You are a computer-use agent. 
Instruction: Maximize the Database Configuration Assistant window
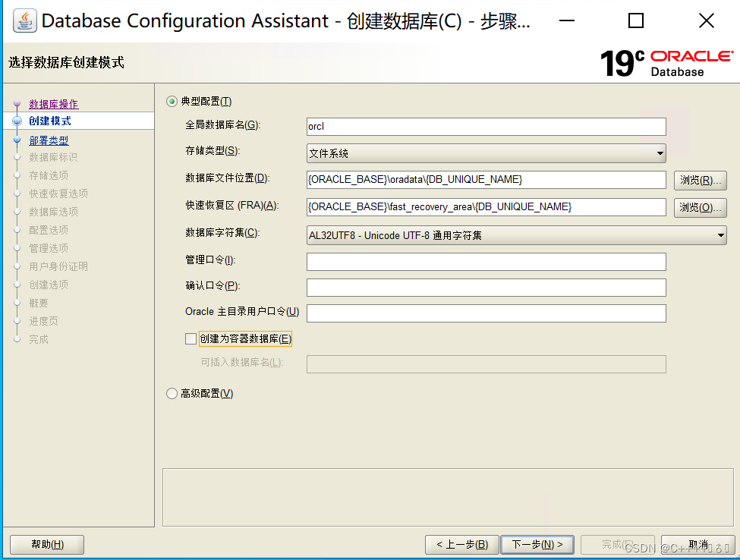click(636, 20)
